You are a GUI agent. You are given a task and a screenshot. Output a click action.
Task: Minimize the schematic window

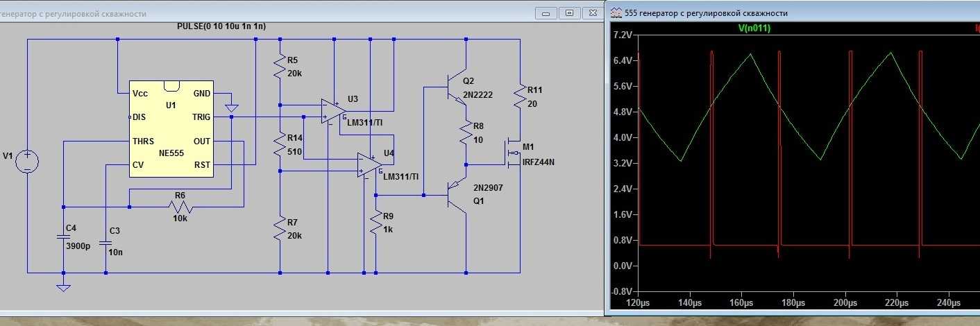[546, 12]
